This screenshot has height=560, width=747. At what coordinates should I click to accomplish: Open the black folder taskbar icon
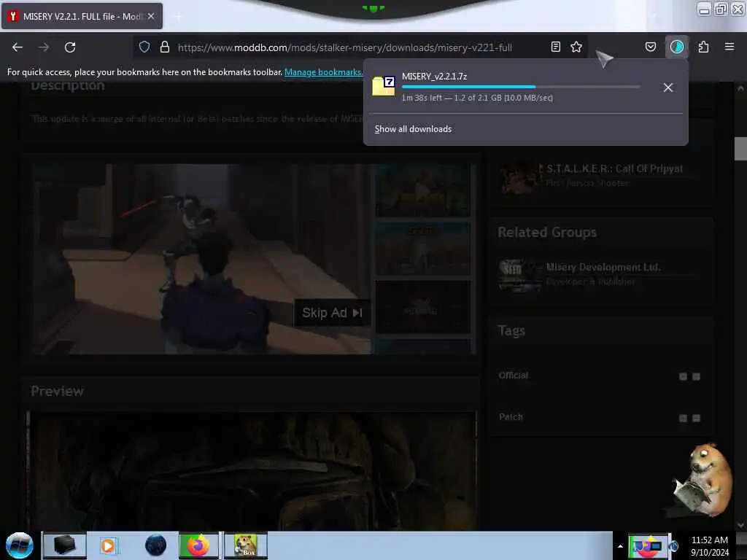65,545
